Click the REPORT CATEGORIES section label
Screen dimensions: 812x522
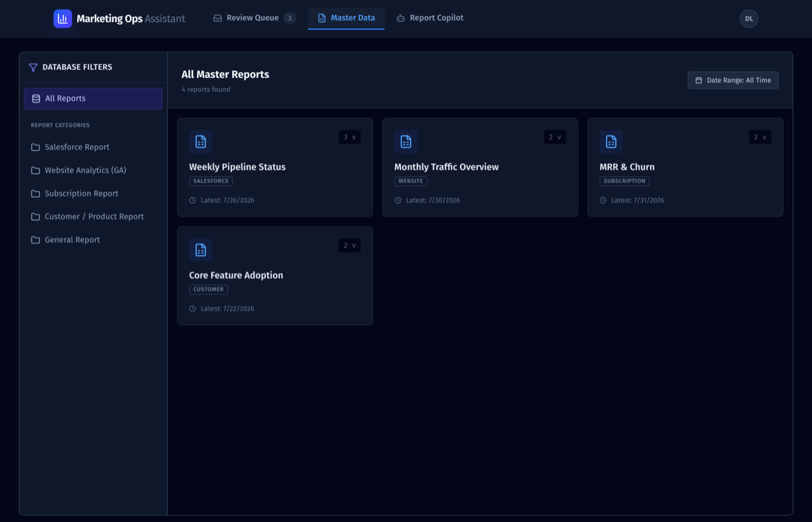60,125
